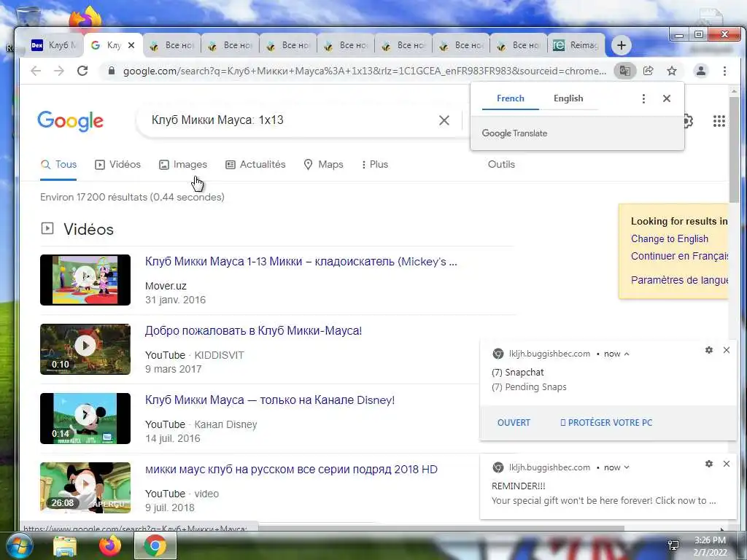This screenshot has height=560, width=747.
Task: Open File Explorer from the taskbar
Action: pos(65,545)
